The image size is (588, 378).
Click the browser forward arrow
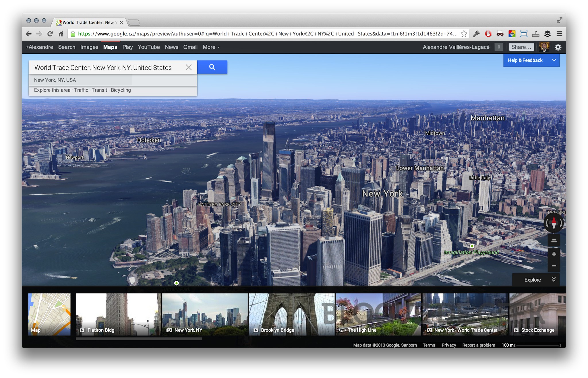tap(39, 34)
